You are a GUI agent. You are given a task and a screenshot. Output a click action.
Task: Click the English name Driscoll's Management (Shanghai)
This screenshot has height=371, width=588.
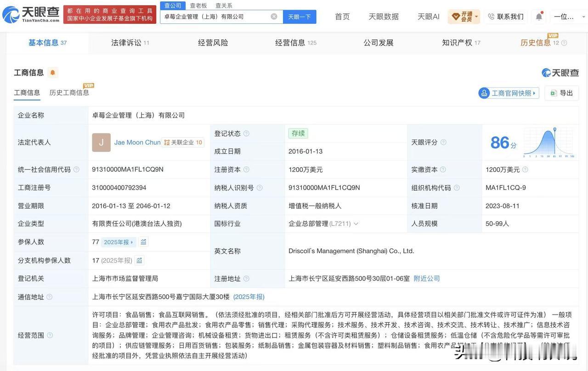(x=351, y=251)
